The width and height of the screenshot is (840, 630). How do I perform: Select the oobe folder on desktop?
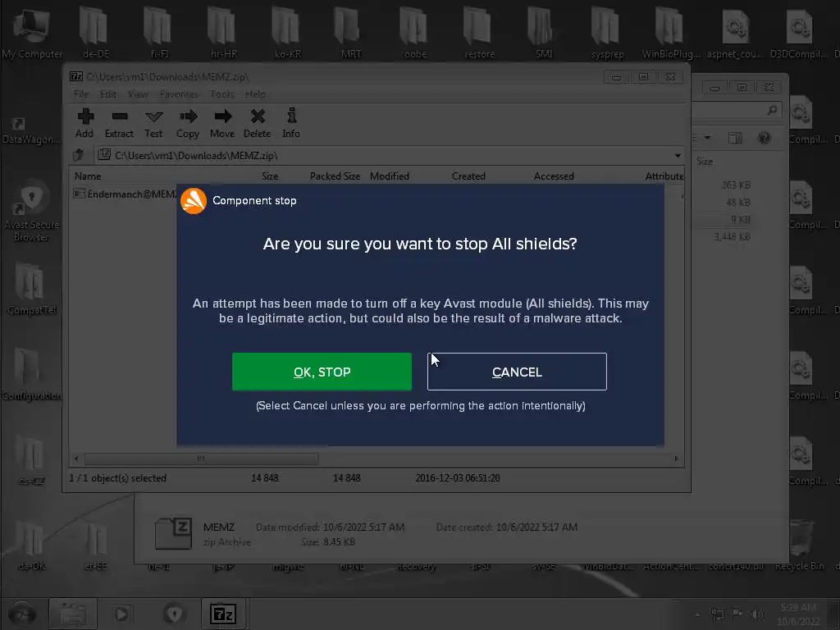tap(415, 33)
